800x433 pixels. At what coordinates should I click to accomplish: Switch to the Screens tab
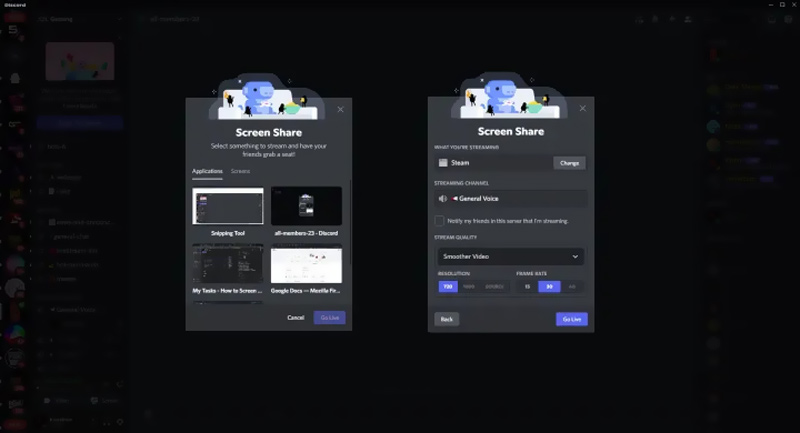click(240, 171)
